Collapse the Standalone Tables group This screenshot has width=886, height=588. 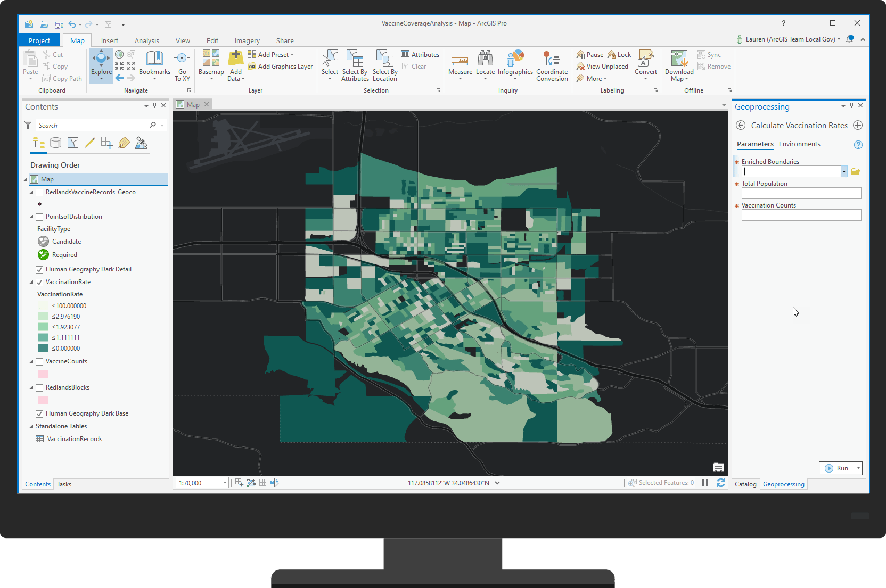pyautogui.click(x=31, y=426)
